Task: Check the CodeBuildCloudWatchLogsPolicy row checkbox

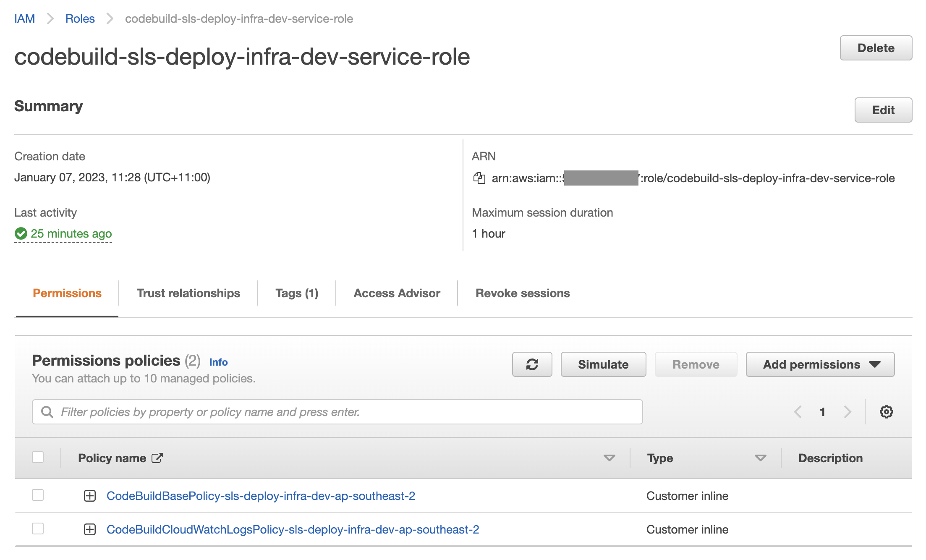Action: (x=38, y=529)
